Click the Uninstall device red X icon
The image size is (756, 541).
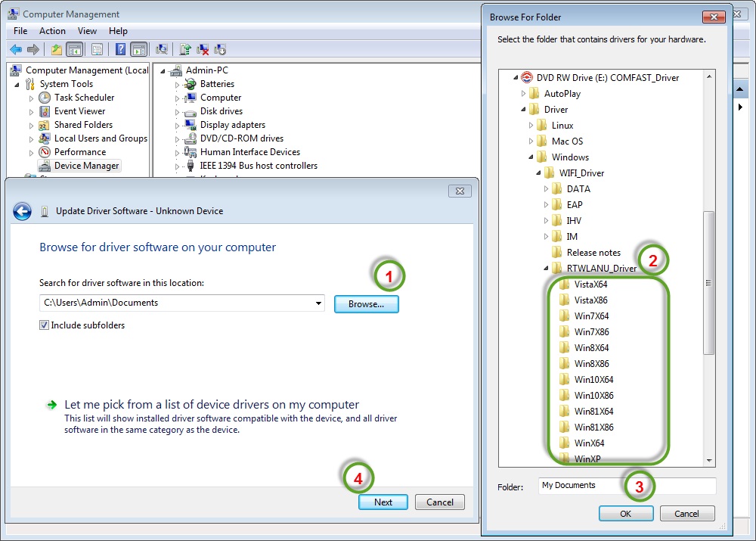click(203, 50)
